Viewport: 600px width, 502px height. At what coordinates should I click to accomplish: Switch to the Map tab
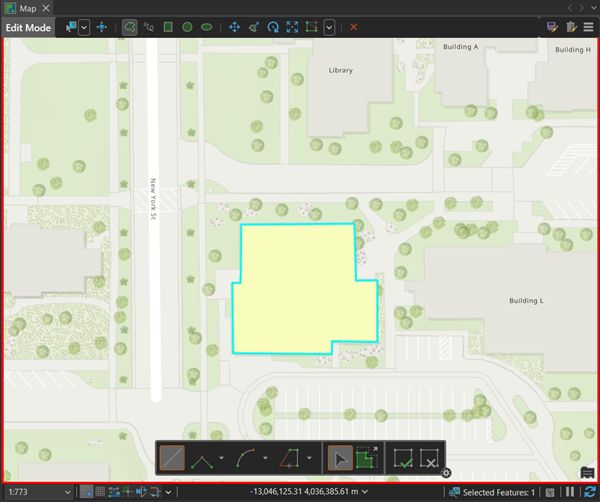coord(28,8)
